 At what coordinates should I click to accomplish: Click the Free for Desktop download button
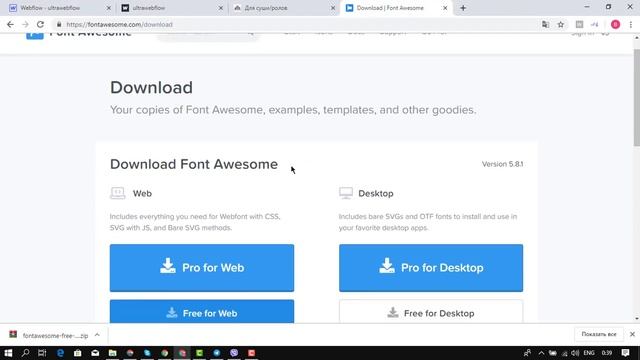tap(431, 312)
